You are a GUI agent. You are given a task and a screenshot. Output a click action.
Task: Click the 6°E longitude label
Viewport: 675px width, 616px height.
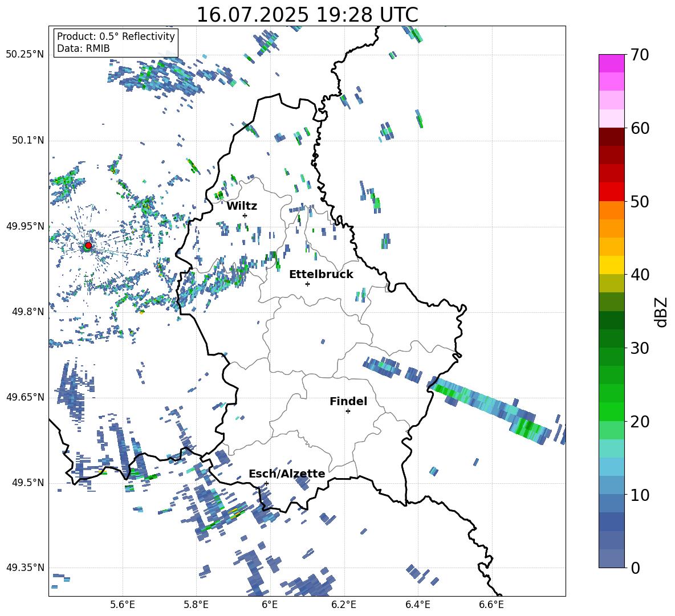pos(270,605)
